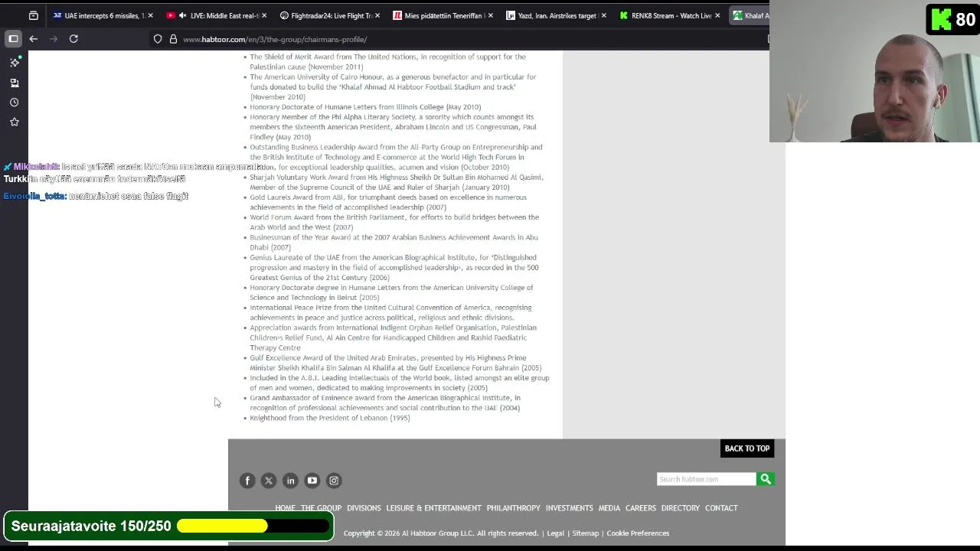Switch to RENK8 Stream Watch Live tab
The image size is (980, 551).
[x=668, y=15]
